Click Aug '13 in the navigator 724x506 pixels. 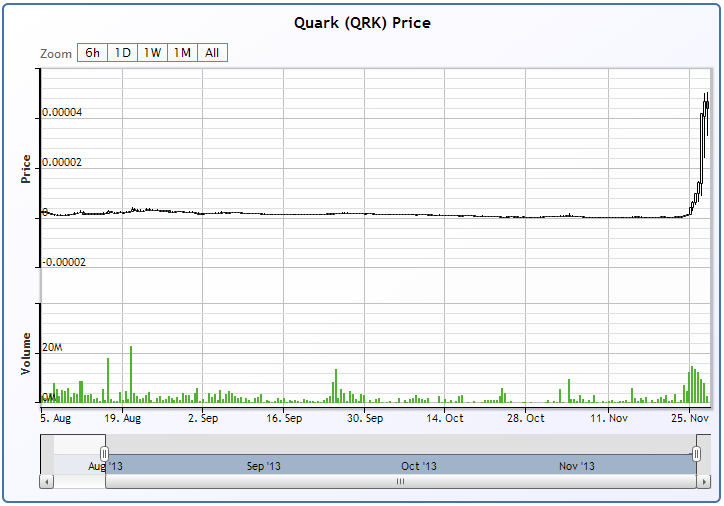pos(105,466)
